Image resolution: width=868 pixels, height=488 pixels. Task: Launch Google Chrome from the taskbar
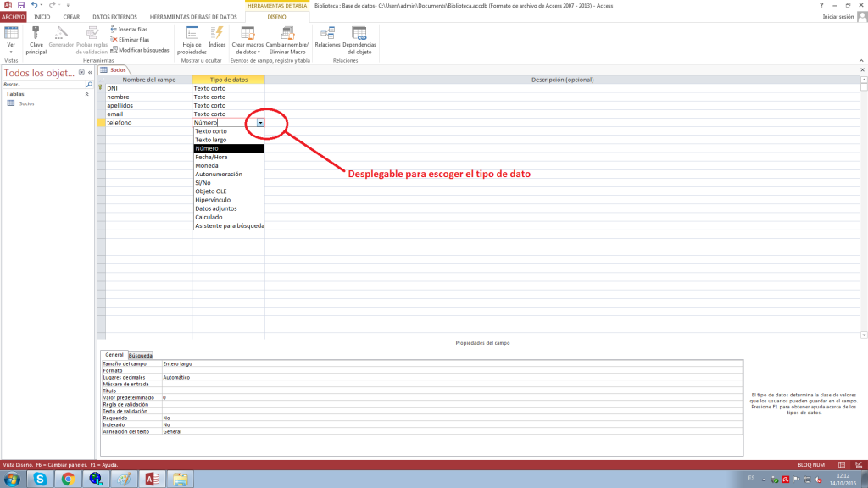(x=67, y=479)
